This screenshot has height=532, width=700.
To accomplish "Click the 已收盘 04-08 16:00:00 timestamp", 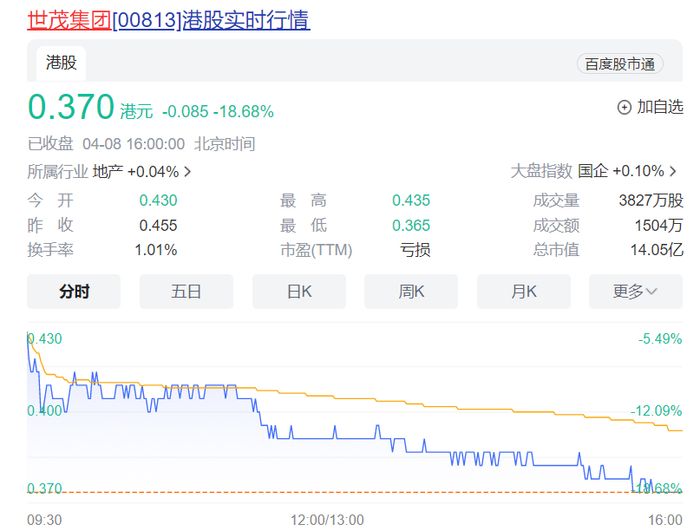I will pyautogui.click(x=106, y=144).
